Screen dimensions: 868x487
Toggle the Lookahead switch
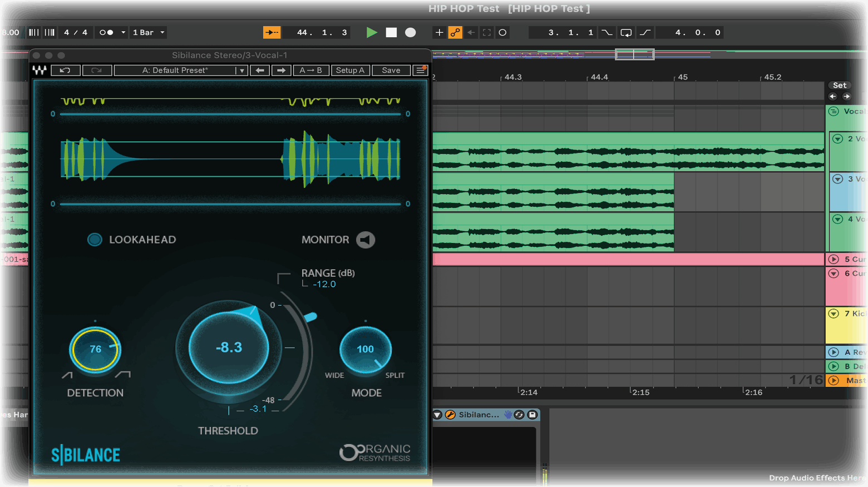click(x=95, y=240)
